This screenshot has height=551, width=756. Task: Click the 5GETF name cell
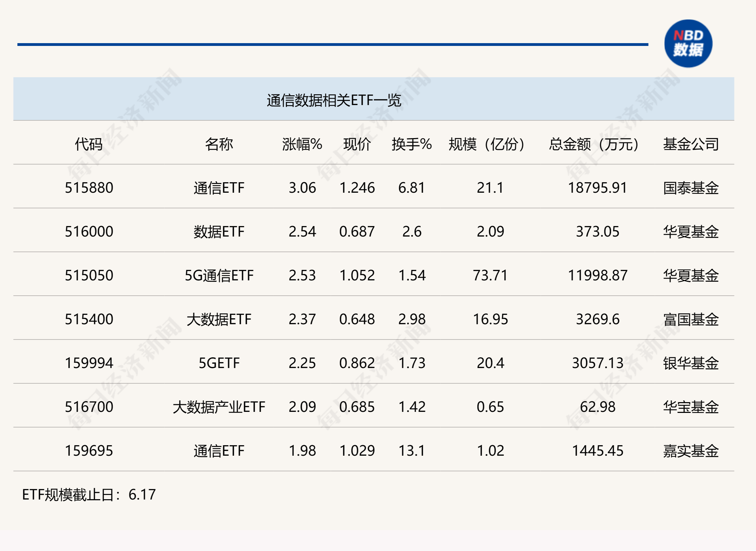point(219,363)
